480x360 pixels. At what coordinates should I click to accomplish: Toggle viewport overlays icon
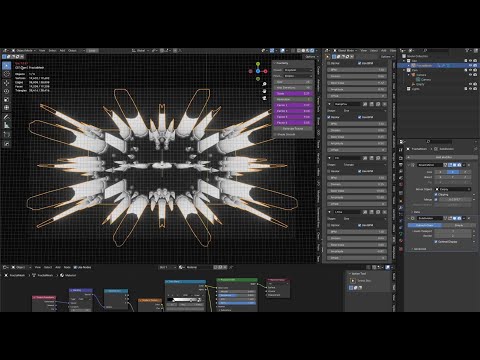tap(283, 51)
